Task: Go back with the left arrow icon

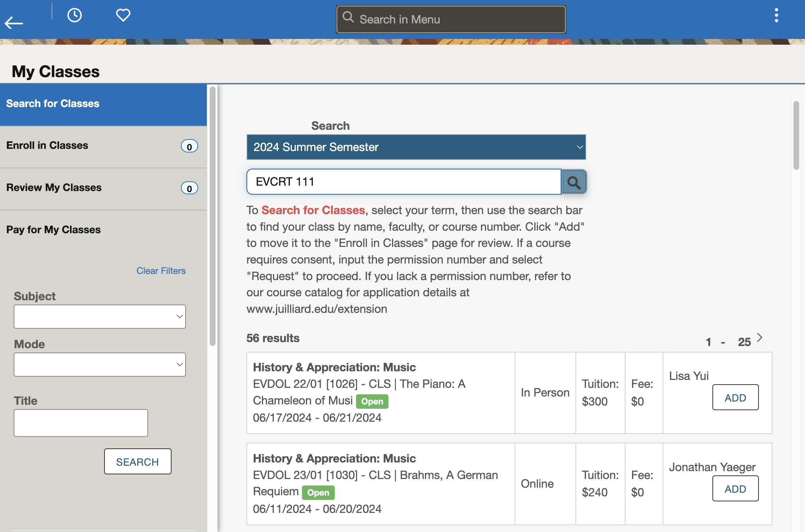Action: point(14,23)
